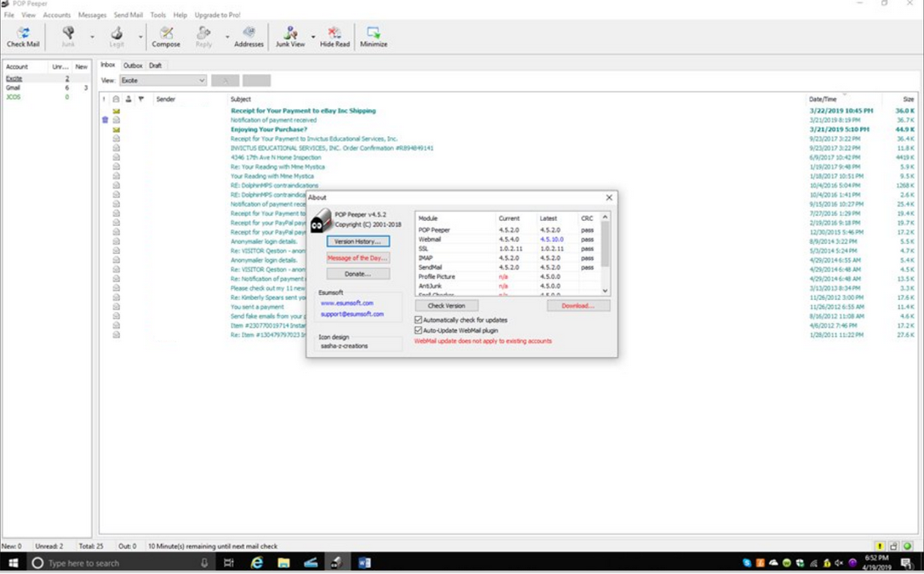Open the Tools menu
924x574 pixels.
(158, 15)
